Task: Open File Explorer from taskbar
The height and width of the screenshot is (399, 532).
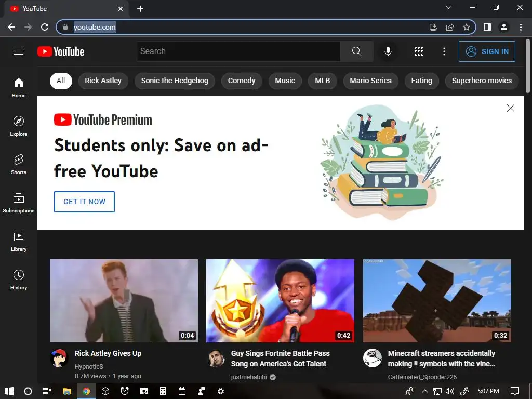Action: (x=67, y=391)
